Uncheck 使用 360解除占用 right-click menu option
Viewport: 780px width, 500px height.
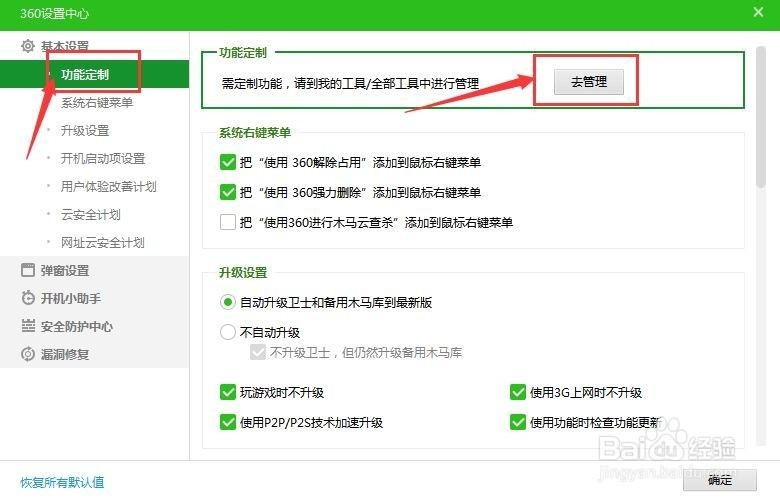coord(227,162)
